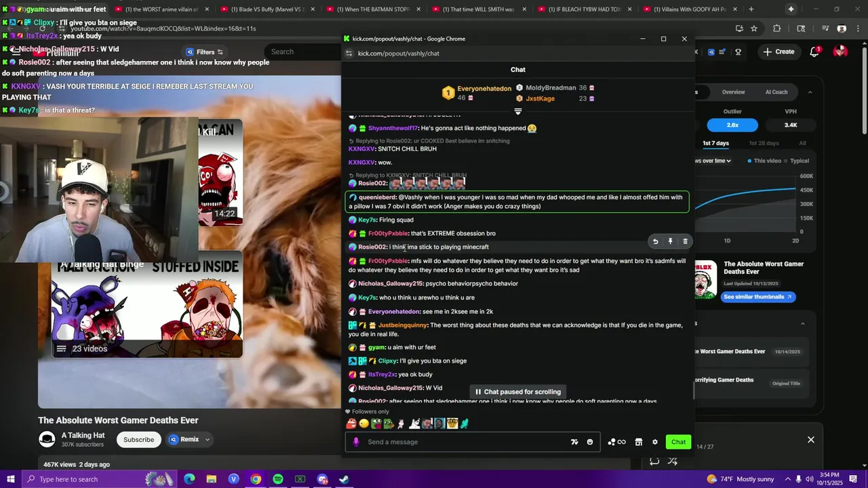Open the emote picker in the chat box
The width and height of the screenshot is (868, 488).
coord(590,442)
